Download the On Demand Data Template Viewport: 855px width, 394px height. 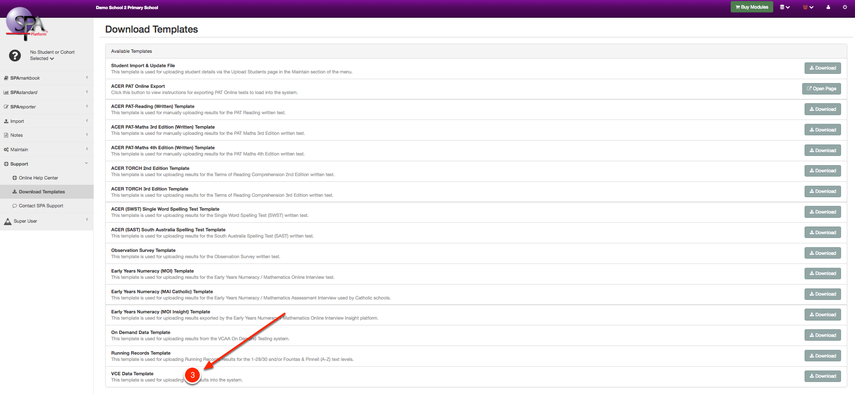(823, 335)
